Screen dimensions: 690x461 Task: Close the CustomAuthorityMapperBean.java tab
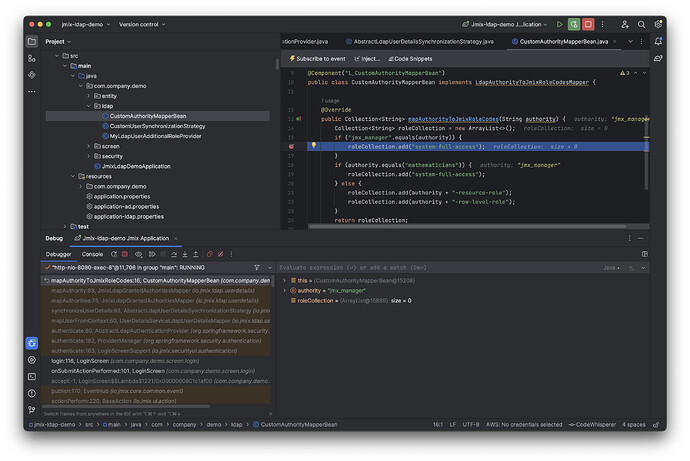(x=615, y=41)
